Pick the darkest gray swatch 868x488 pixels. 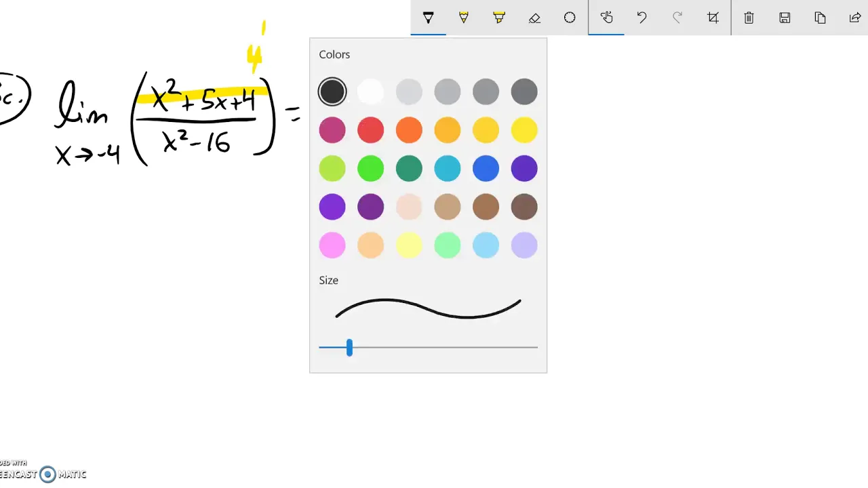[524, 91]
